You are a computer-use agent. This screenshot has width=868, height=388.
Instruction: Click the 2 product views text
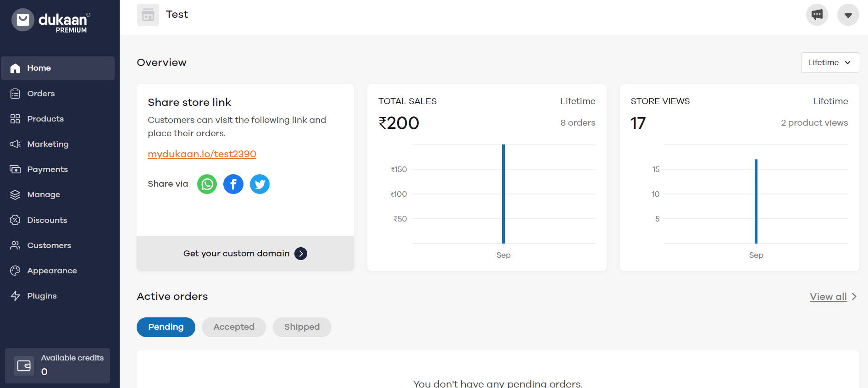pyautogui.click(x=814, y=123)
